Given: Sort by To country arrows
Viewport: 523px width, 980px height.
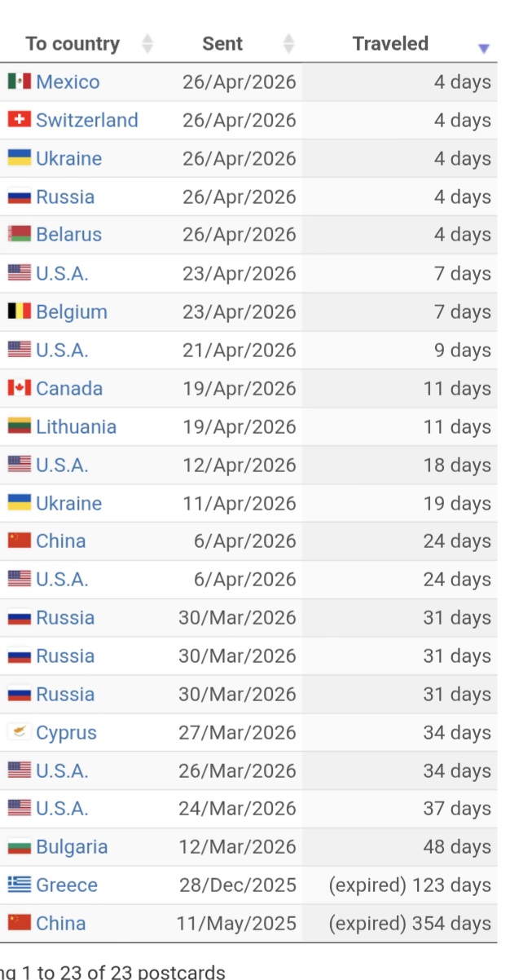Looking at the screenshot, I should pyautogui.click(x=147, y=44).
